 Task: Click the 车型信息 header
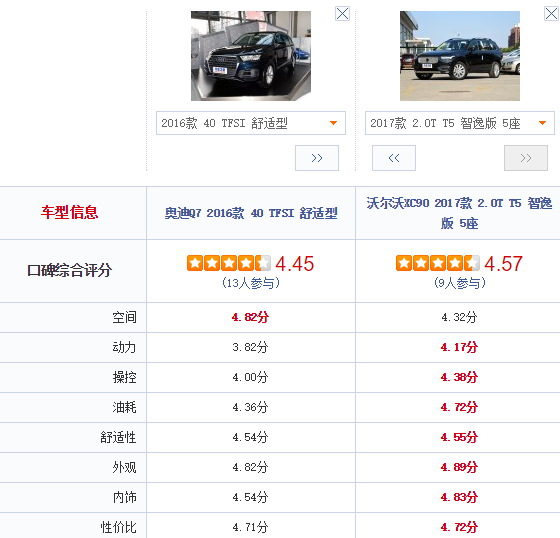point(69,212)
